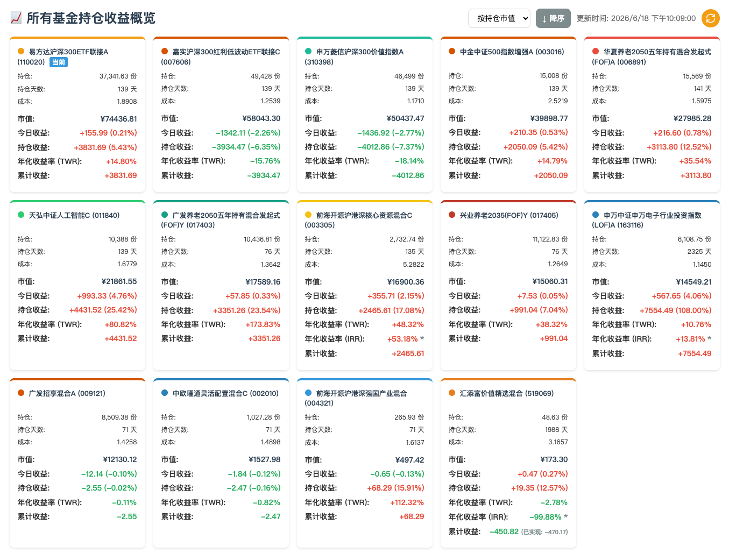Click the color dot of 嘉实沪深300红利低波动ETF联接C
Screen dimensions: 729x560
165,51
